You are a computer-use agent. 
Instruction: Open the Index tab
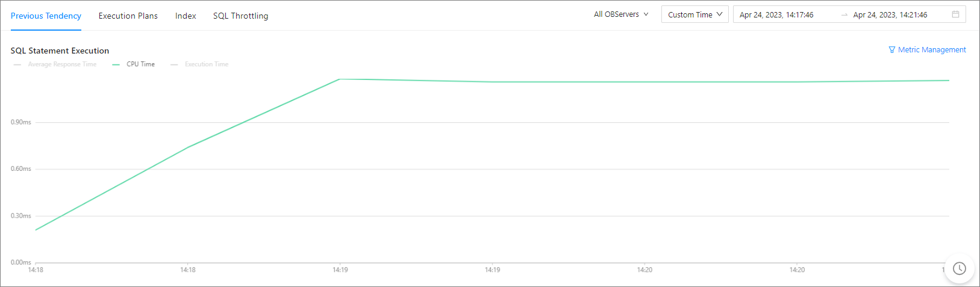pos(186,16)
